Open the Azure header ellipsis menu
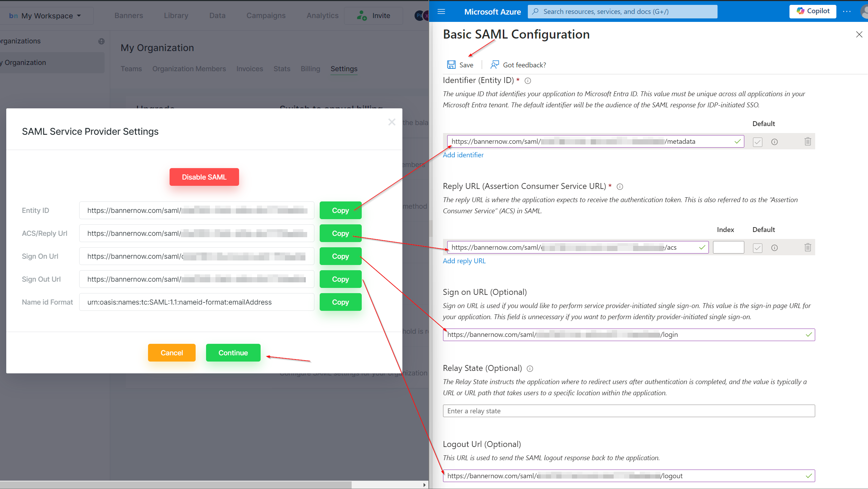Screen dimensions: 868x489 [847, 11]
